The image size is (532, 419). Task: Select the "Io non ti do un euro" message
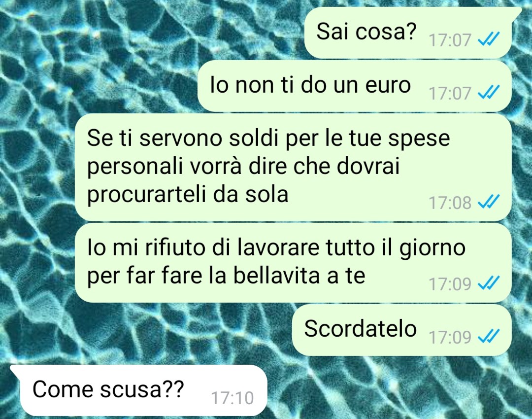(355, 86)
